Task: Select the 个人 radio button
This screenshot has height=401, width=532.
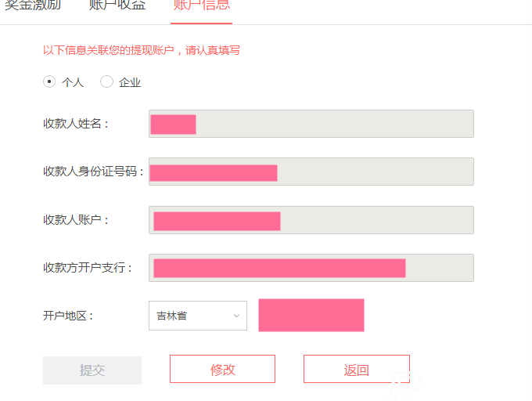Action: 49,81
